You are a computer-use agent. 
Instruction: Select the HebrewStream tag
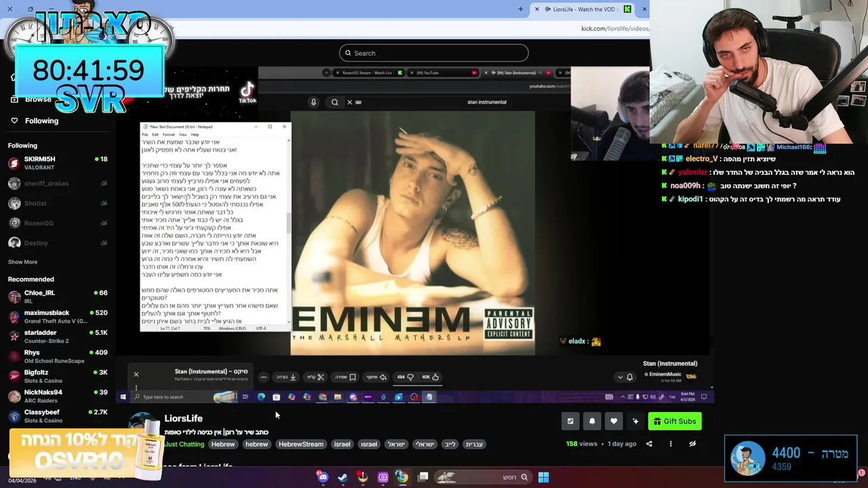click(x=300, y=445)
